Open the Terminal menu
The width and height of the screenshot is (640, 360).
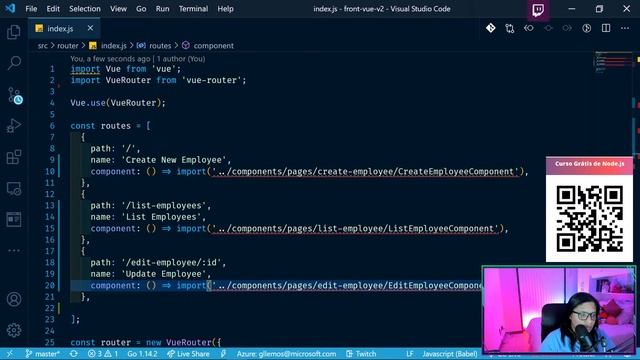(x=193, y=9)
